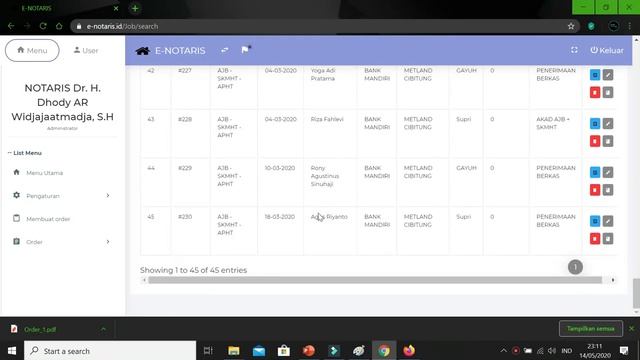View order #230 using the blue icon
Screen dimensions: 640x360
coord(595,221)
